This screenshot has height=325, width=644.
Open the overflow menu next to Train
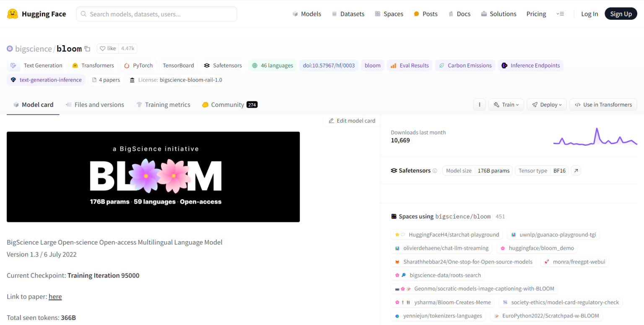click(479, 104)
